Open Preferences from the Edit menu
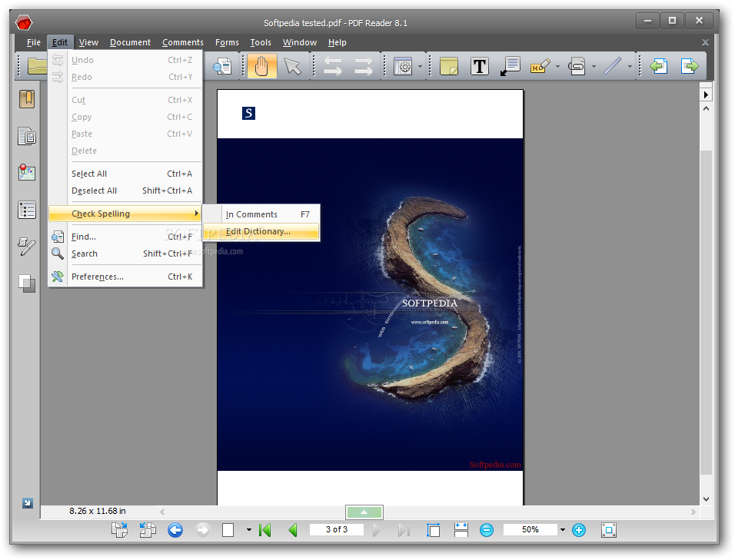This screenshot has height=560, width=735. pyautogui.click(x=125, y=277)
